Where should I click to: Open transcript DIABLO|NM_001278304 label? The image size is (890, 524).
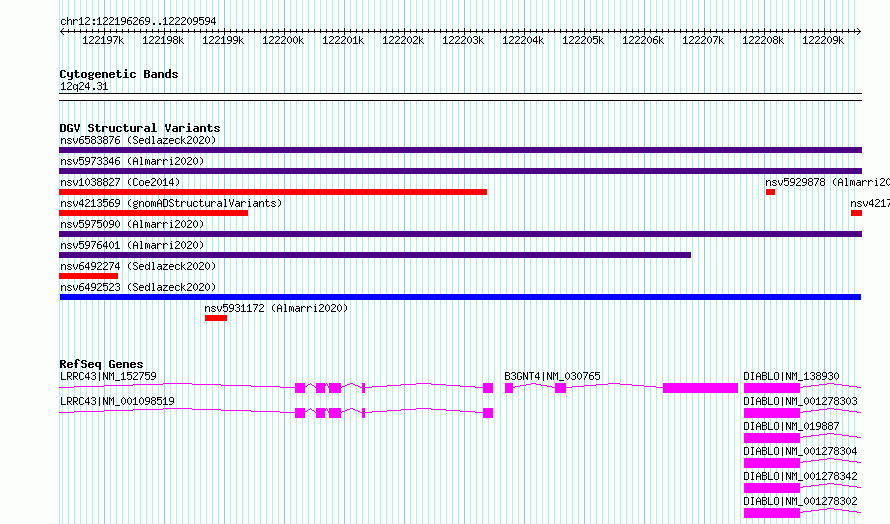(x=800, y=451)
